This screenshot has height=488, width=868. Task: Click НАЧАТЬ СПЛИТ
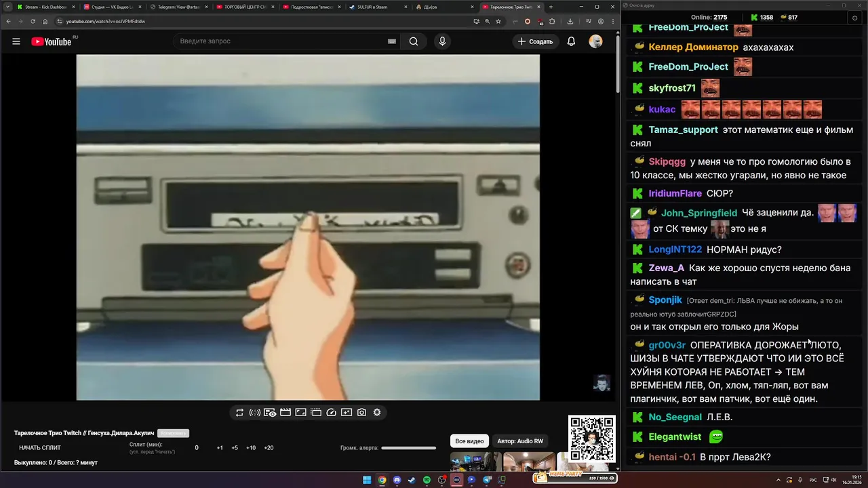[x=40, y=448]
